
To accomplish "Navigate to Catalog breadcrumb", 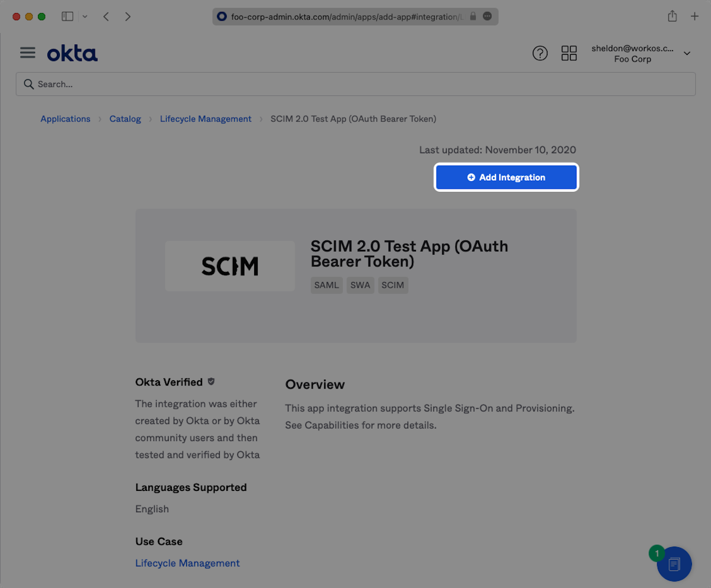I will coord(125,119).
